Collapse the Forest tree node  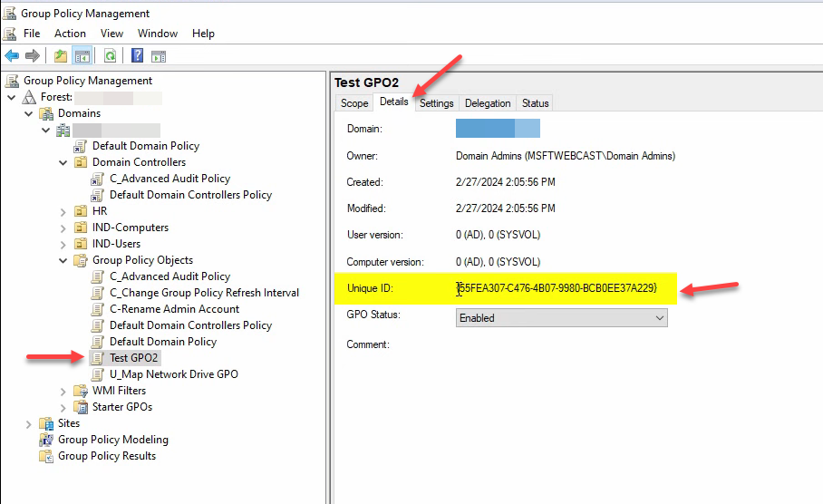click(x=12, y=97)
